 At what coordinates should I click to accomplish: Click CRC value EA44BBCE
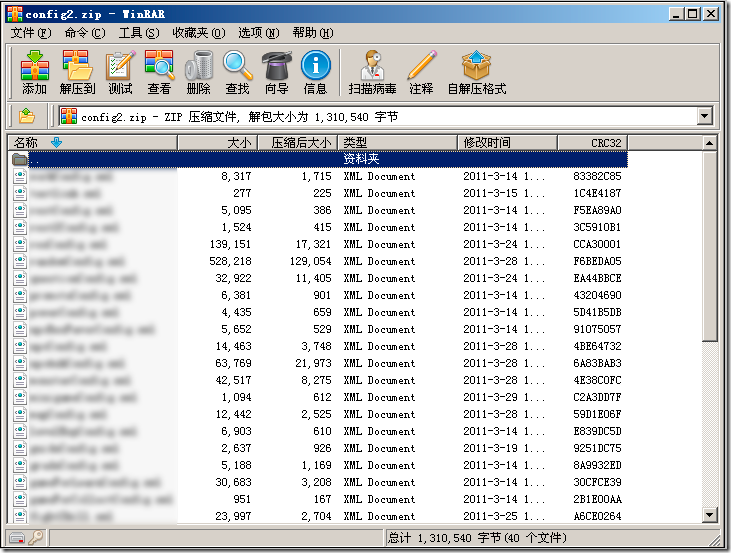pyautogui.click(x=597, y=278)
